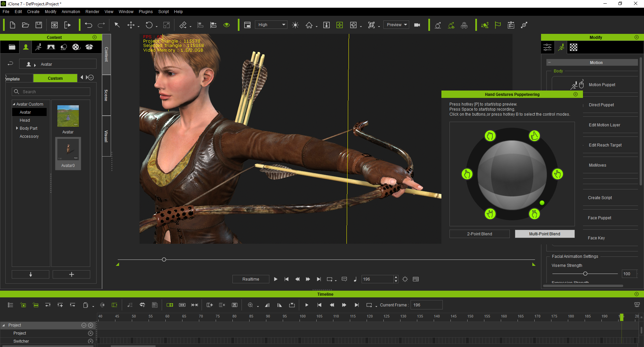Click the video camera icon in toolbar

(x=417, y=25)
